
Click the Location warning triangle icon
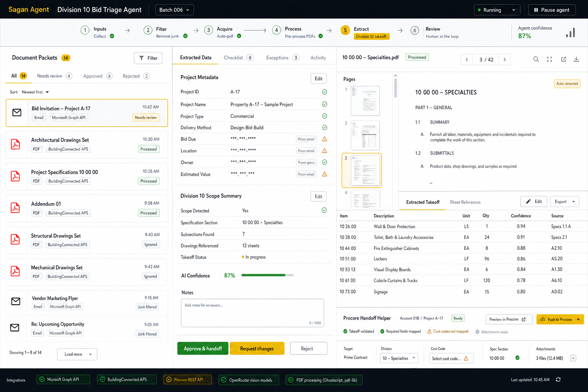[x=325, y=150]
